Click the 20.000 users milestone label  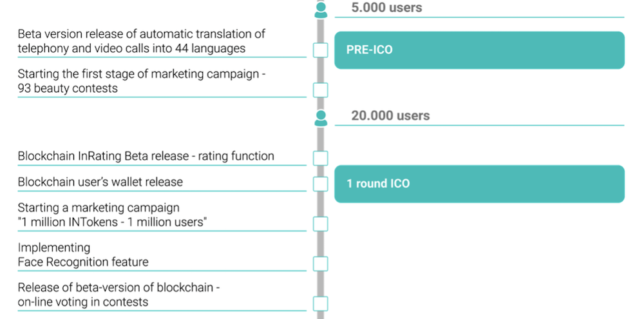point(390,115)
